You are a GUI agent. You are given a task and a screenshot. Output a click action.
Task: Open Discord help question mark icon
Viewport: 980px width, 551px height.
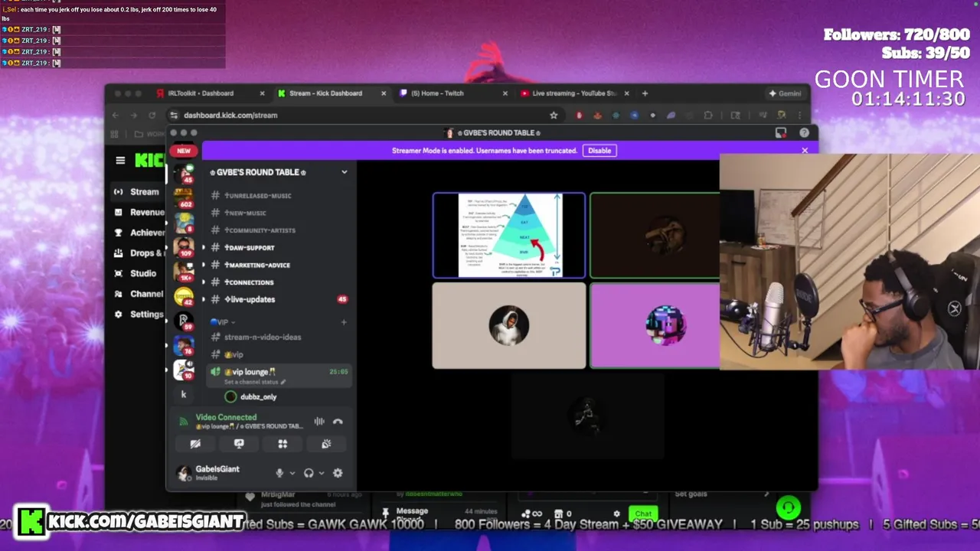pos(804,133)
